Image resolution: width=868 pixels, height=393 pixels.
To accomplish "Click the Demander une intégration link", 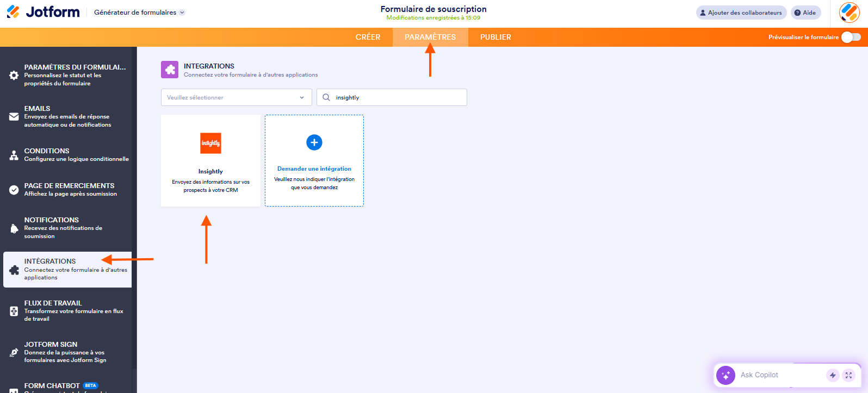I will (x=314, y=169).
